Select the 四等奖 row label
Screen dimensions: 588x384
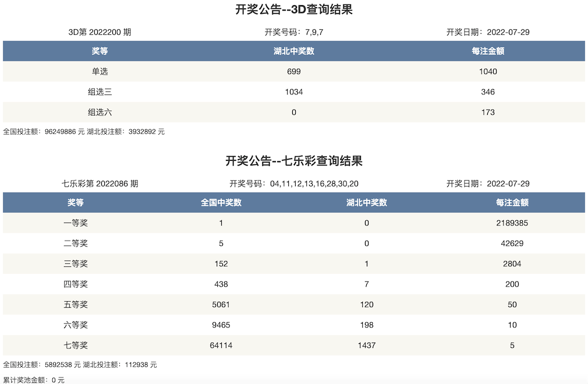(x=75, y=284)
